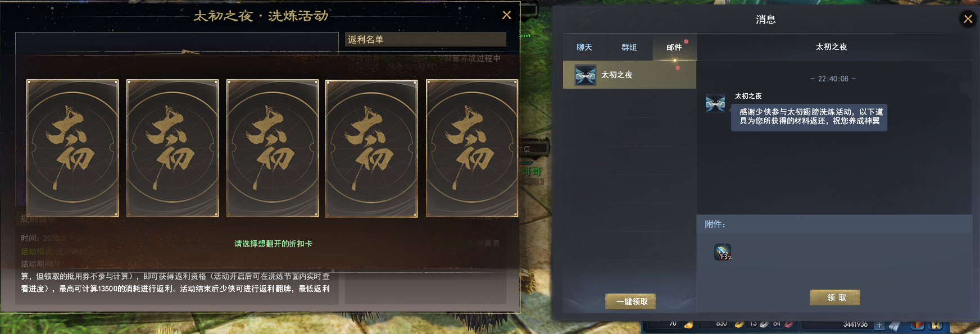Select the 邮件 tab
This screenshot has width=980, height=334.
(674, 47)
